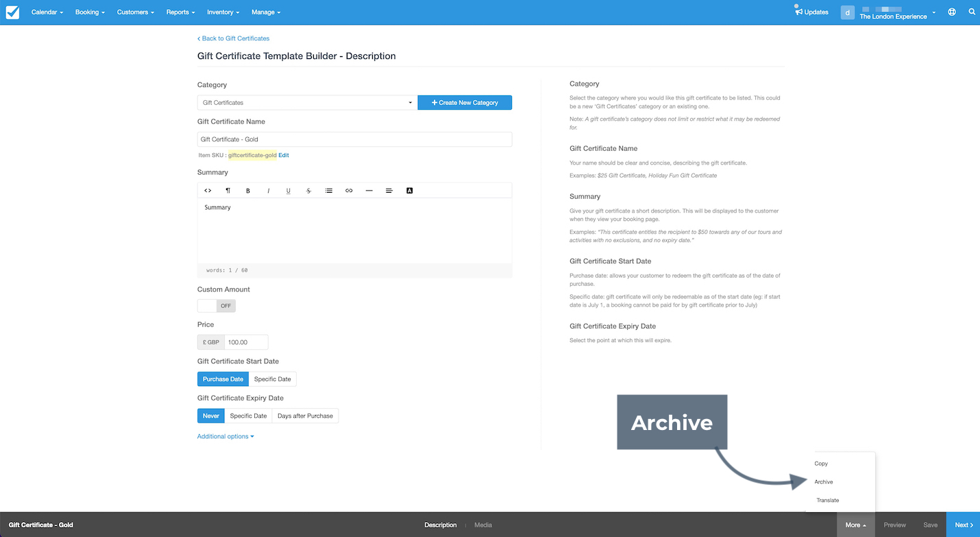Switch to the Media step tab
980x537 pixels.
click(x=483, y=525)
